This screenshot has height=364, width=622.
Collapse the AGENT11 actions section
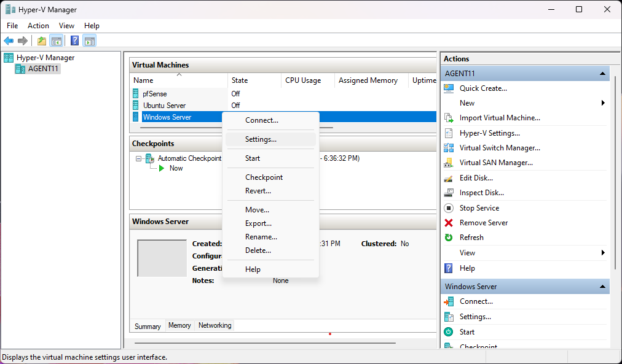click(603, 74)
